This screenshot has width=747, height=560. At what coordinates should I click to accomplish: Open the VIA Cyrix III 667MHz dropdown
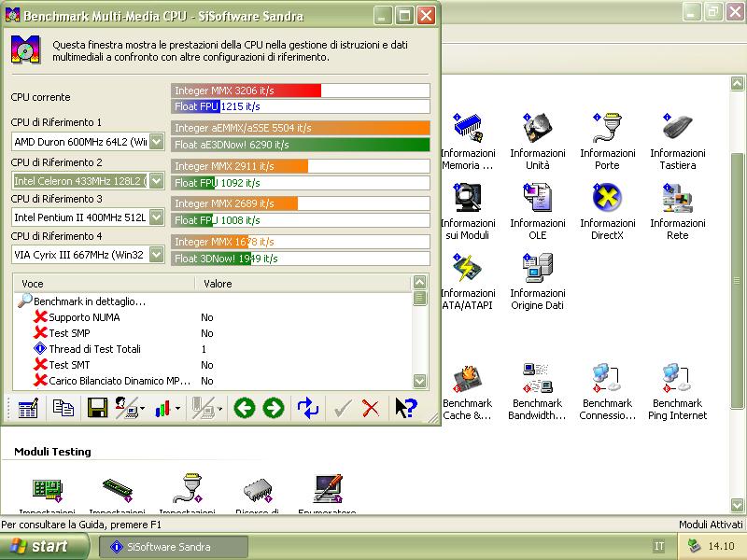tap(156, 254)
